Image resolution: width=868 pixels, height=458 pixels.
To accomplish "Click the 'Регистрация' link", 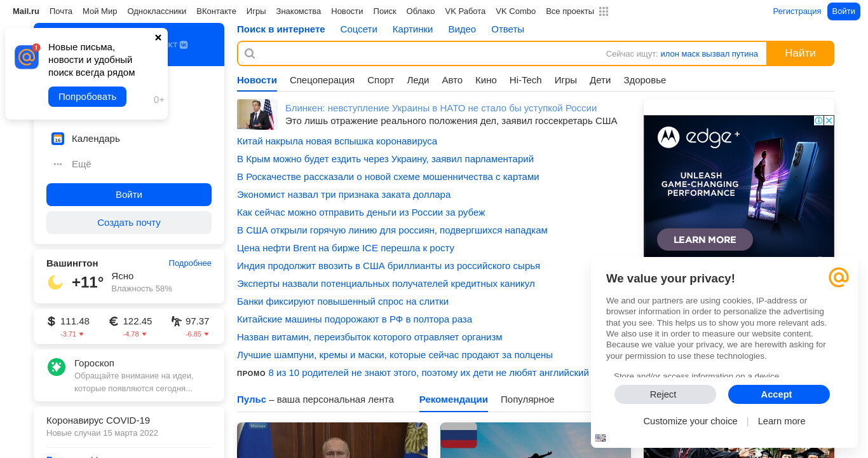I will point(797,11).
